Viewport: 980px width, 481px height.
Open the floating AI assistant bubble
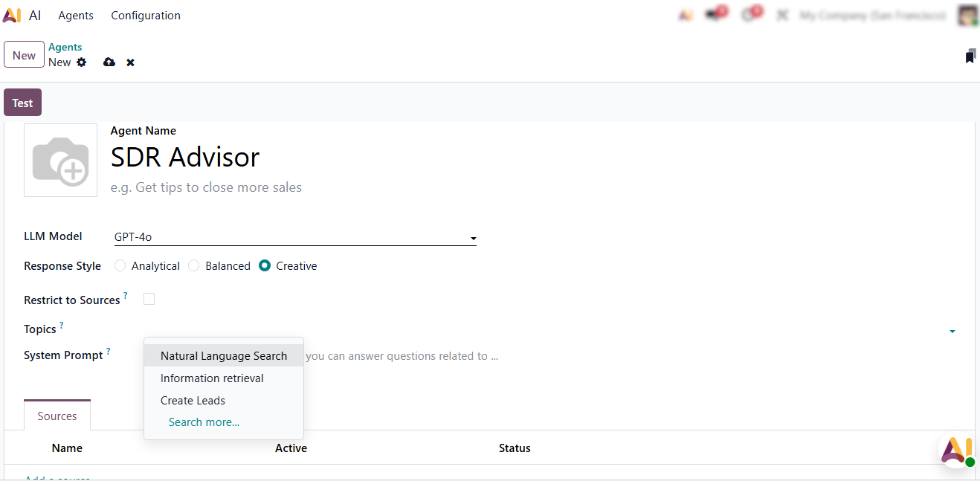click(956, 451)
